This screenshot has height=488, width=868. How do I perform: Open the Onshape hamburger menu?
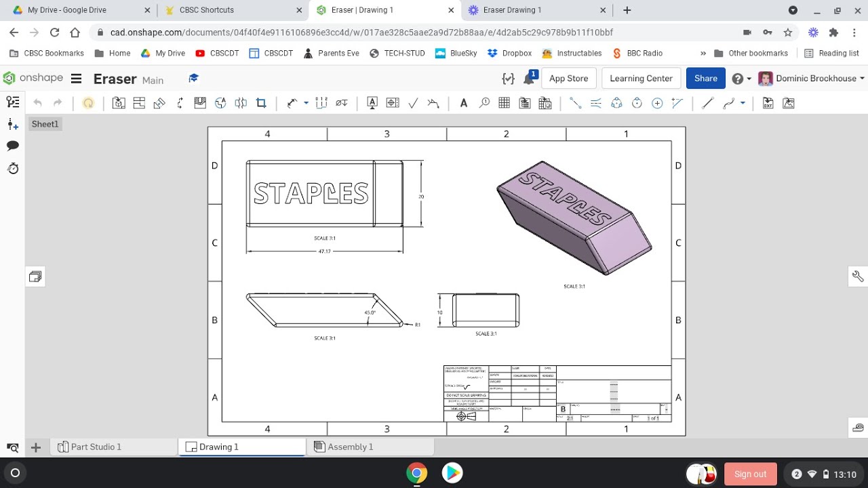click(76, 79)
